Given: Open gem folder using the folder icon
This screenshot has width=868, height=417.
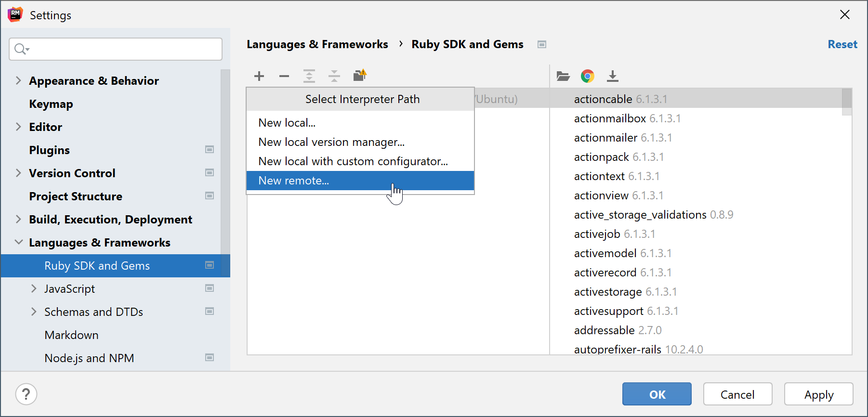Looking at the screenshot, I should point(563,76).
